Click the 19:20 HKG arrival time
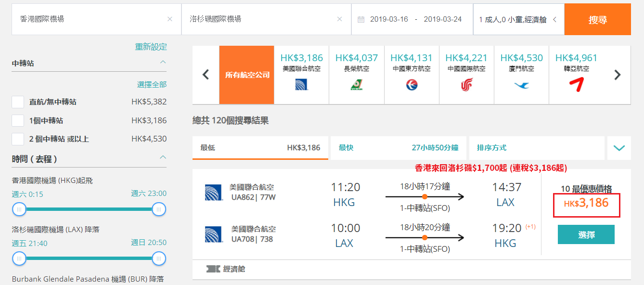This screenshot has width=644, height=285. (506, 228)
